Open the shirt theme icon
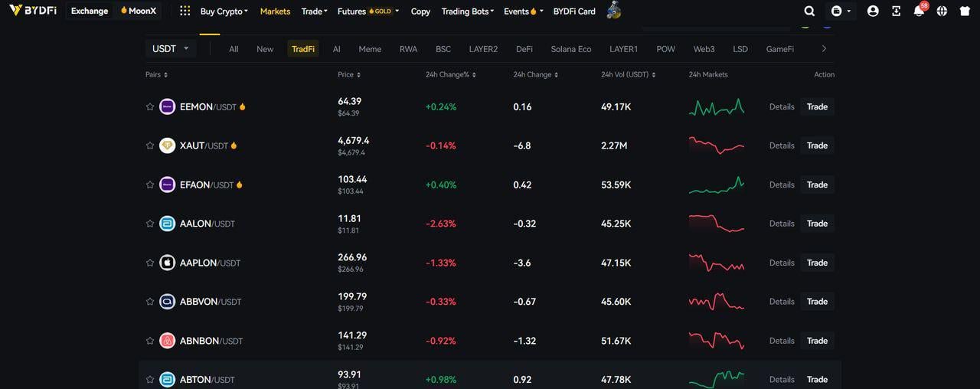This screenshot has height=389, width=980. click(x=965, y=11)
